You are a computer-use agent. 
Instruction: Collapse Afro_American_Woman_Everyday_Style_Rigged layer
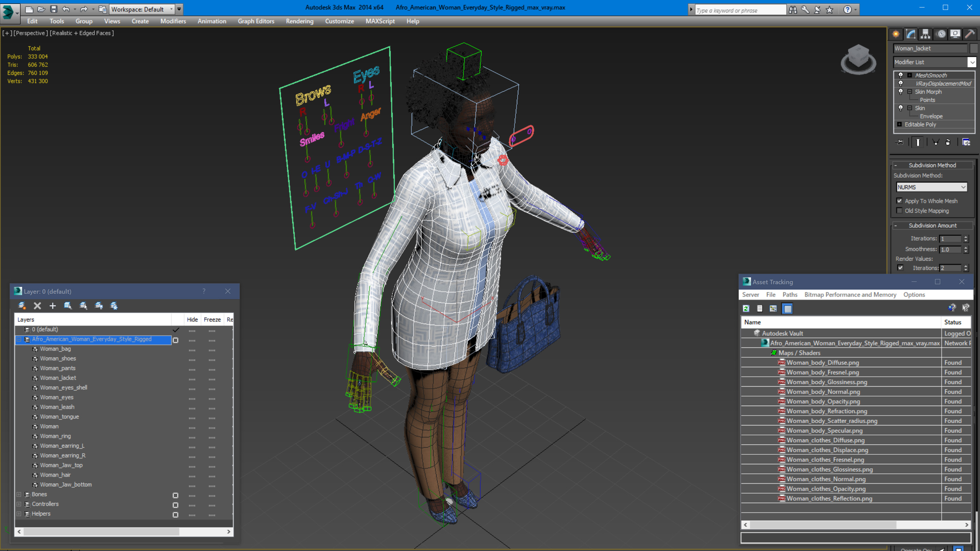(x=19, y=339)
